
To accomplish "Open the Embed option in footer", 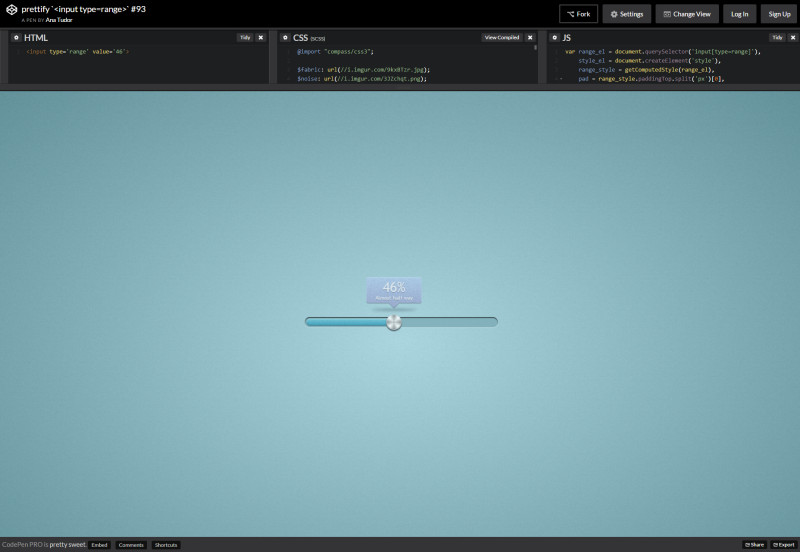I will coord(99,545).
